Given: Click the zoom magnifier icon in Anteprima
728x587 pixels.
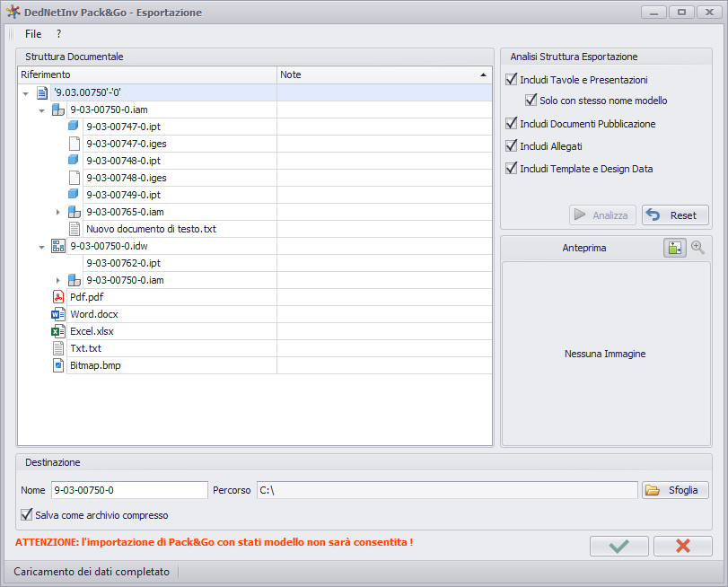Looking at the screenshot, I should tap(697, 248).
